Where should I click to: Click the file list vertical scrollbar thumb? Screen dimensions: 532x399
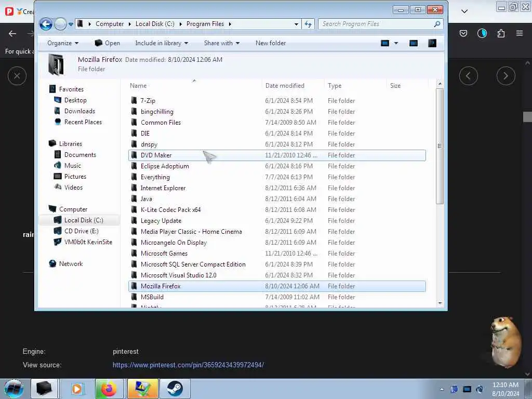coord(440,146)
